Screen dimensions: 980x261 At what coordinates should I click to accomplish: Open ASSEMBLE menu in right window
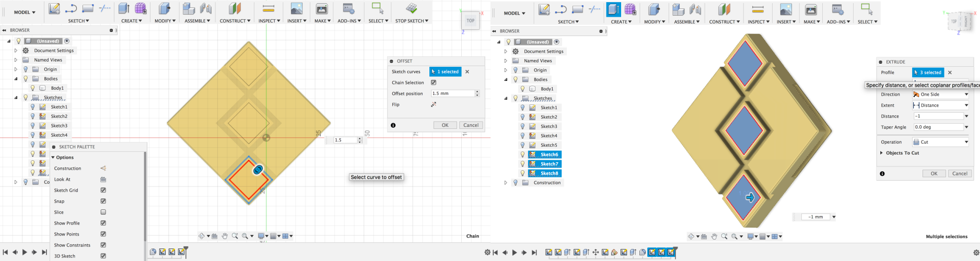tap(687, 22)
